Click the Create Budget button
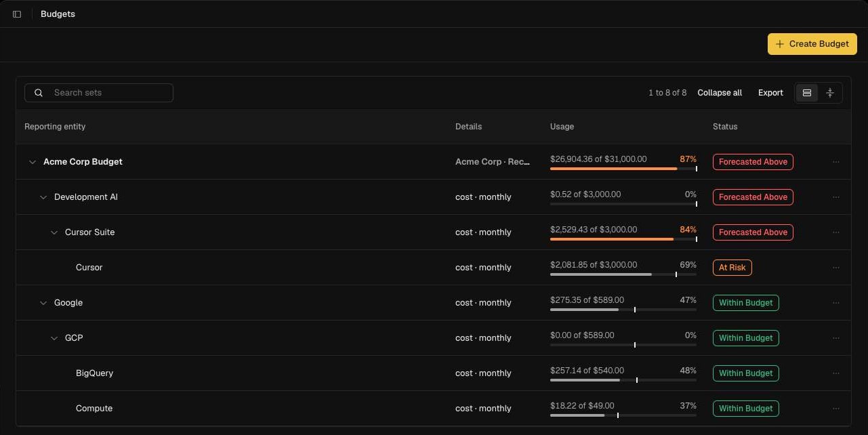 812,44
